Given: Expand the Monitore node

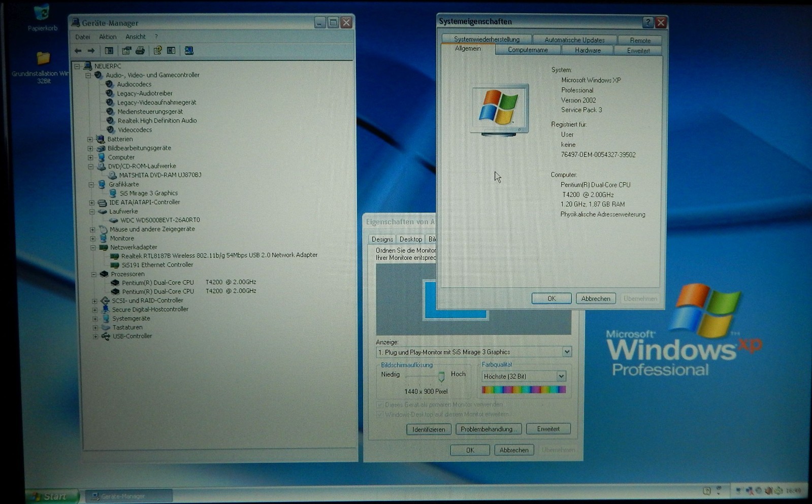Looking at the screenshot, I should pos(92,239).
